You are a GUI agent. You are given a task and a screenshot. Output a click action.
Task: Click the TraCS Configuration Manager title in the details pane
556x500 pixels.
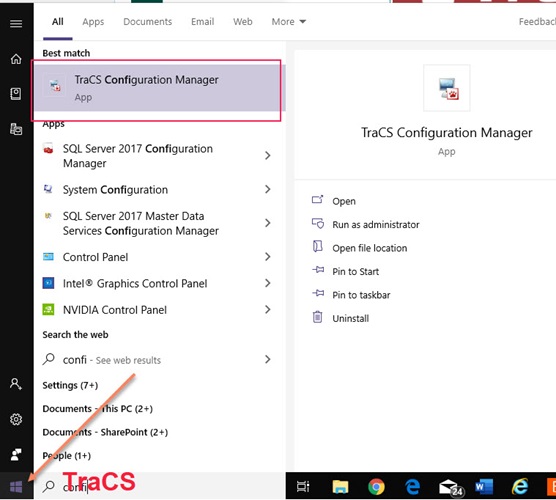point(446,133)
